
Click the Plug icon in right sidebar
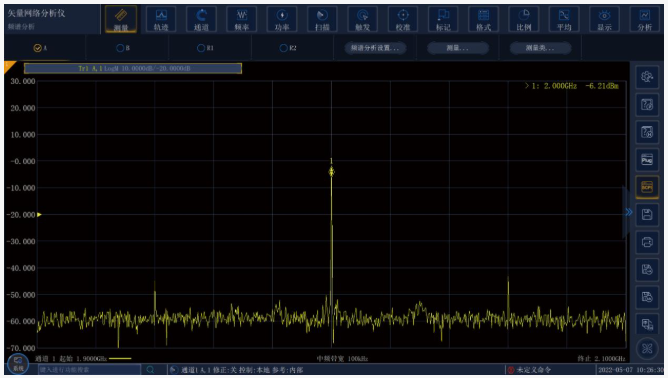click(647, 160)
